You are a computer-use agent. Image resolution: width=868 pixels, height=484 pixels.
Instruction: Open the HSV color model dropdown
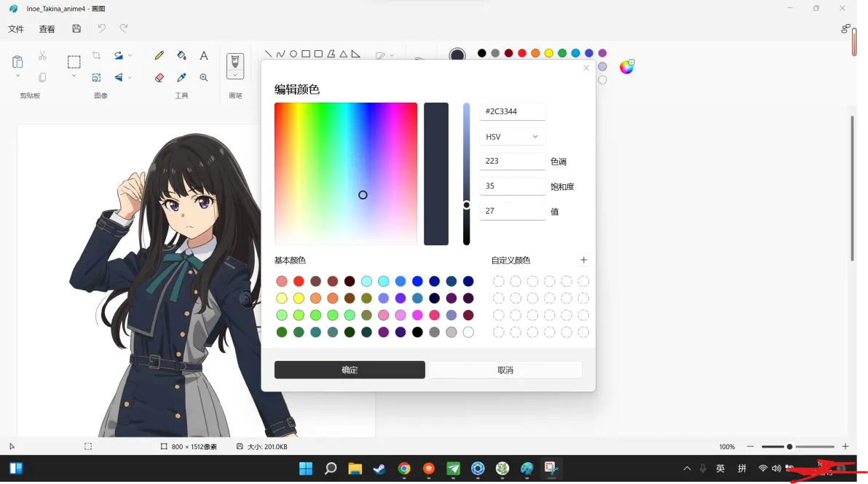click(512, 137)
